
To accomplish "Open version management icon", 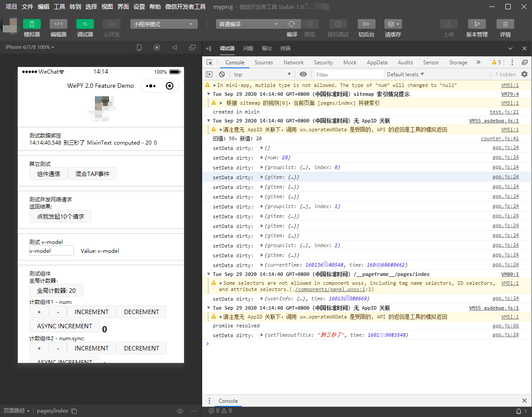I will coord(477,24).
